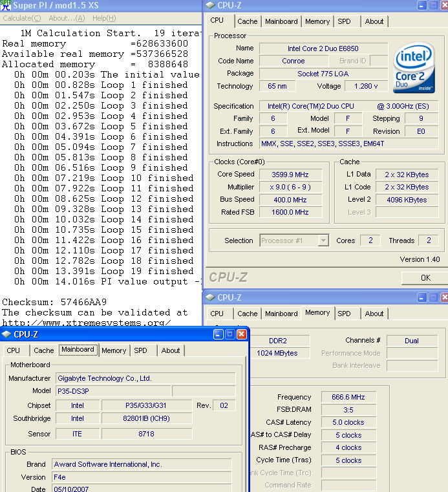Viewport: 448px width, 492px height.
Task: Close the front Mainboard CPU-Z window
Action: coord(241,334)
